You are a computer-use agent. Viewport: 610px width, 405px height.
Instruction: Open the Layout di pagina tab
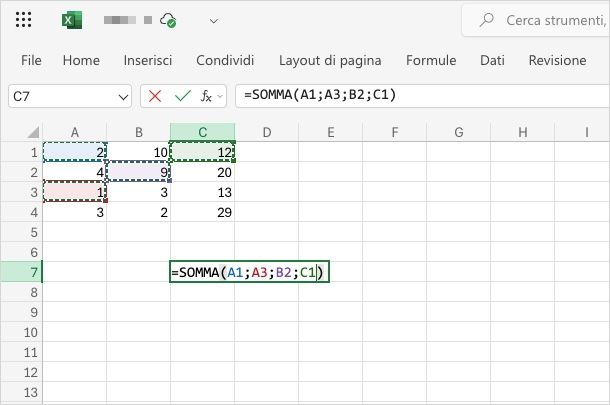330,60
